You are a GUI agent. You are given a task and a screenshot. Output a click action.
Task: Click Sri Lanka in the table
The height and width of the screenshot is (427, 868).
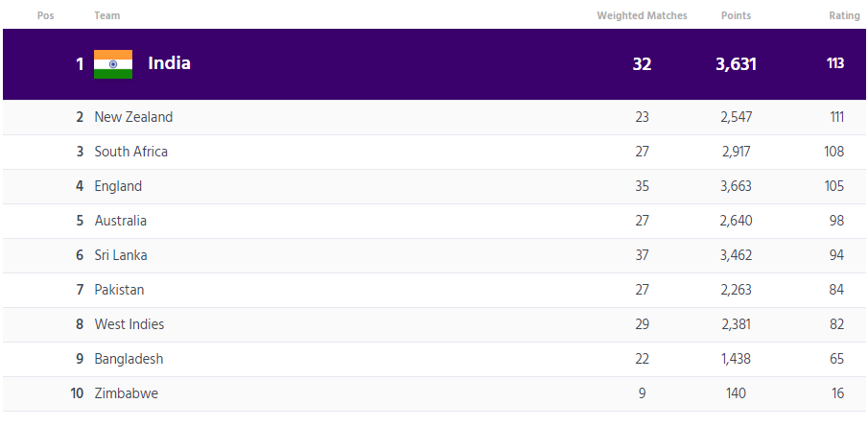coord(120,255)
